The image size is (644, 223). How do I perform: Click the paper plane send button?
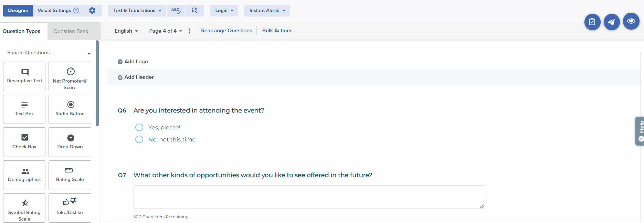tap(611, 22)
